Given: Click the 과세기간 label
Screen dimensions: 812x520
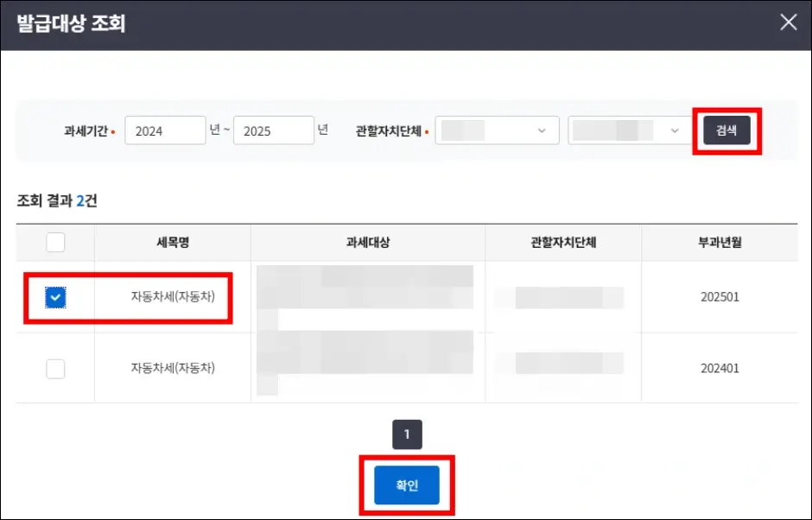Looking at the screenshot, I should click(86, 130).
